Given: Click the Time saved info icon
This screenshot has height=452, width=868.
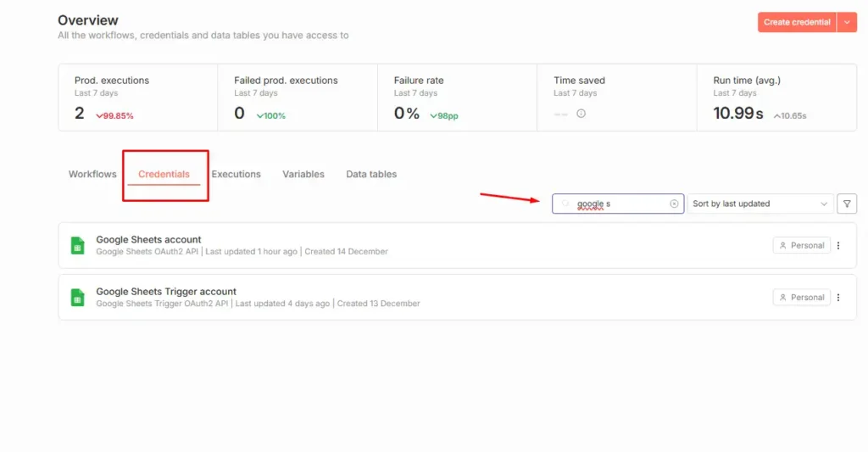Looking at the screenshot, I should point(581,114).
